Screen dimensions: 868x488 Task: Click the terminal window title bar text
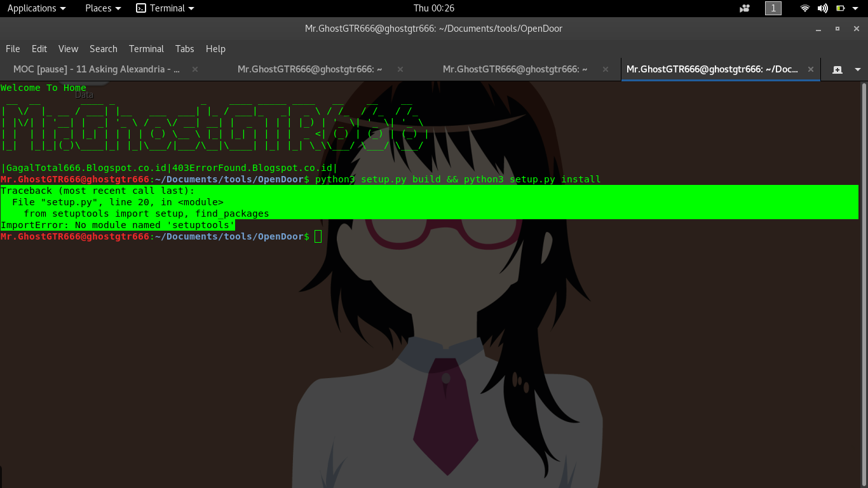click(x=433, y=28)
